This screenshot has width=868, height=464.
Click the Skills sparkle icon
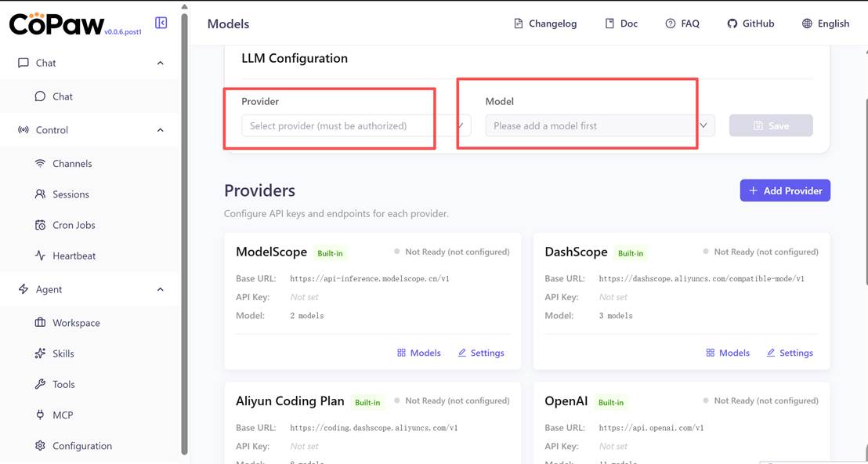(40, 353)
